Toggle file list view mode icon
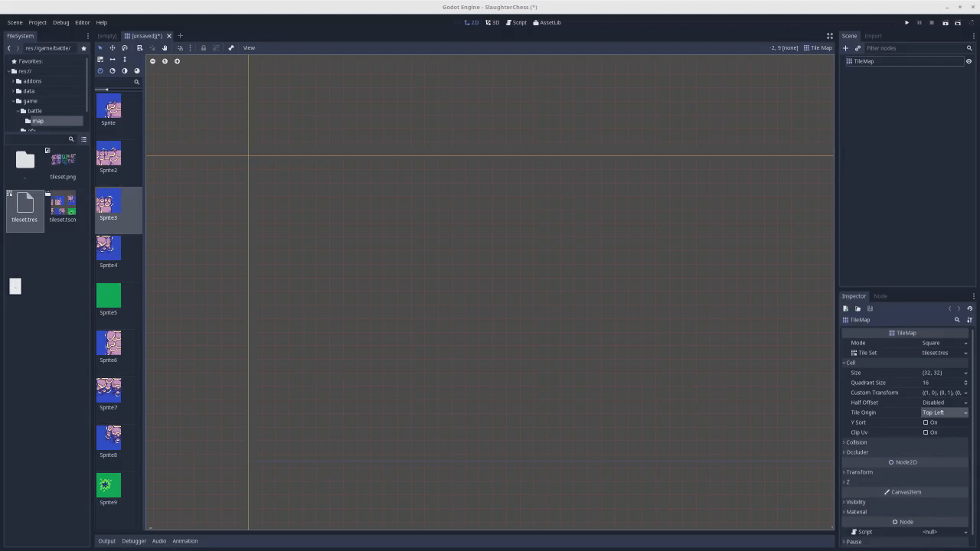 (x=83, y=139)
